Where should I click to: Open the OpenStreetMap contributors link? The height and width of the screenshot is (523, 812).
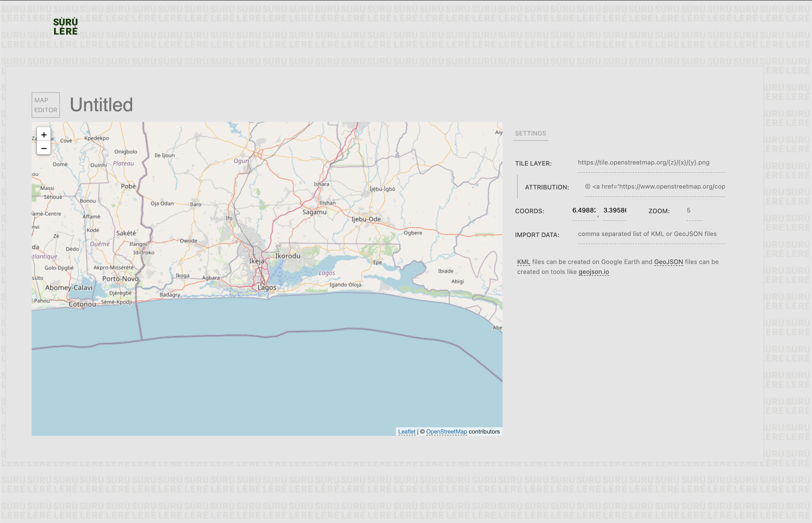tap(447, 431)
